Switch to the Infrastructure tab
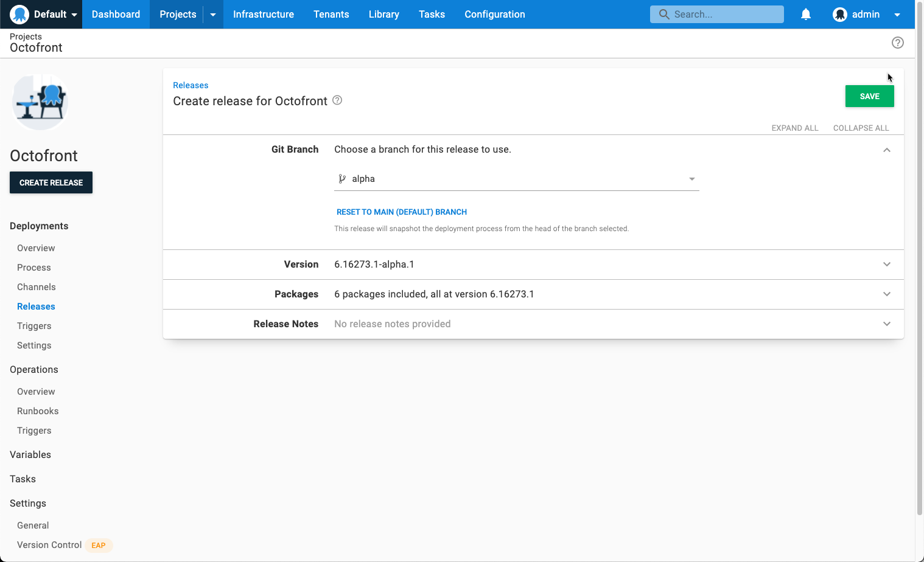This screenshot has width=924, height=562. [x=264, y=14]
